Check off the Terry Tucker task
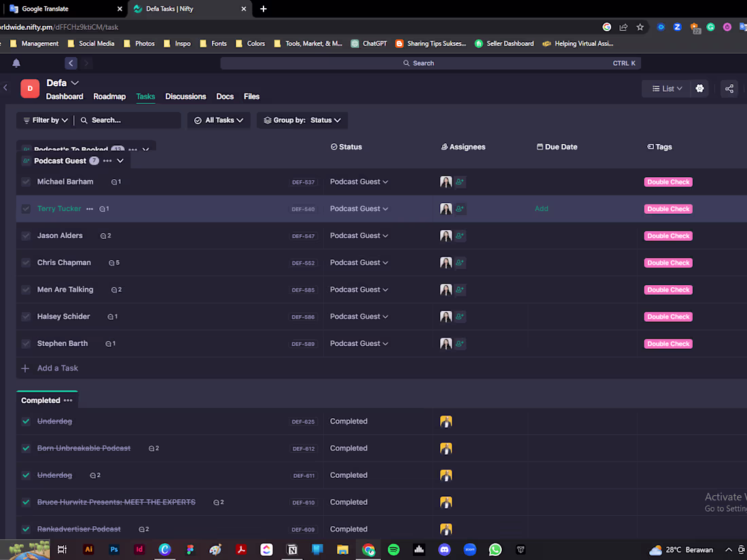This screenshot has height=560, width=747. pyautogui.click(x=26, y=208)
